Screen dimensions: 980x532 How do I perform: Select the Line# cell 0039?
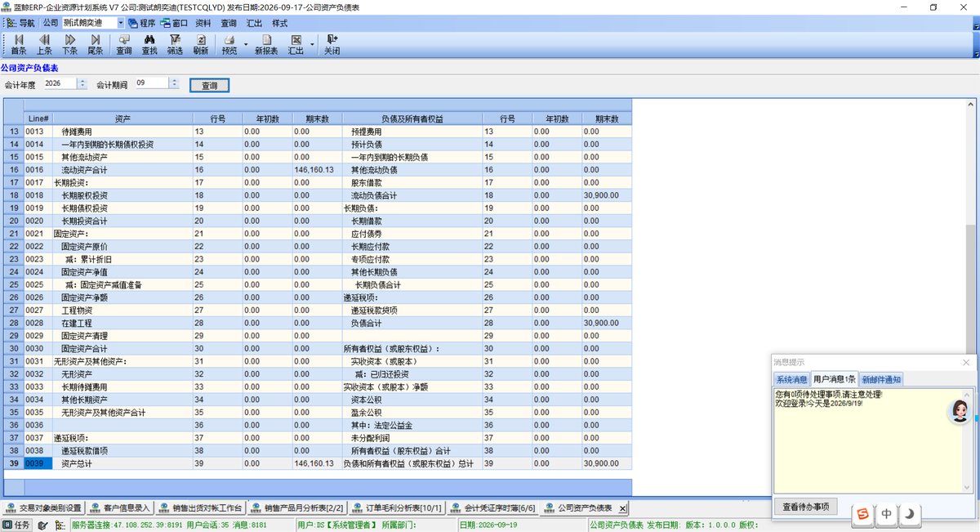(38, 463)
